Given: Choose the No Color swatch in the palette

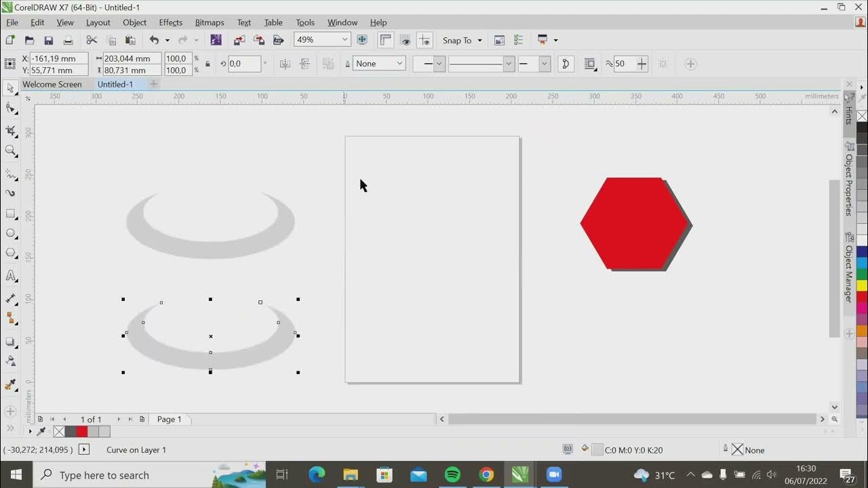Looking at the screenshot, I should click(862, 116).
